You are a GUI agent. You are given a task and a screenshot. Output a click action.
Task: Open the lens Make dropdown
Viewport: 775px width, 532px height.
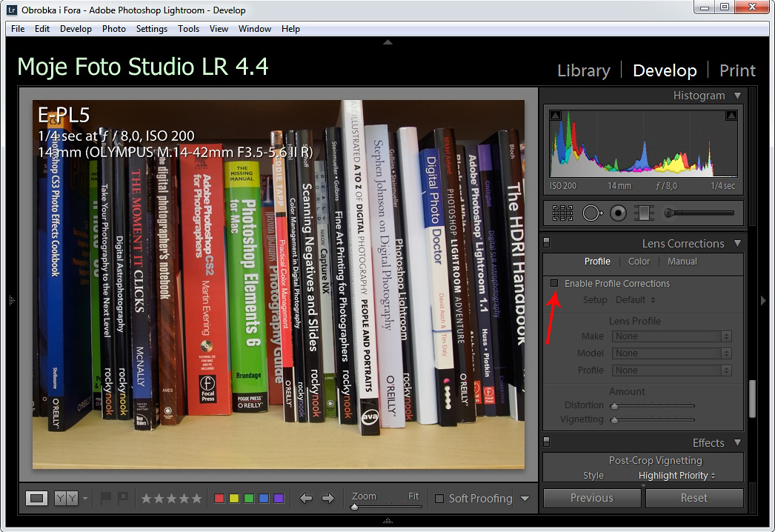pos(672,336)
